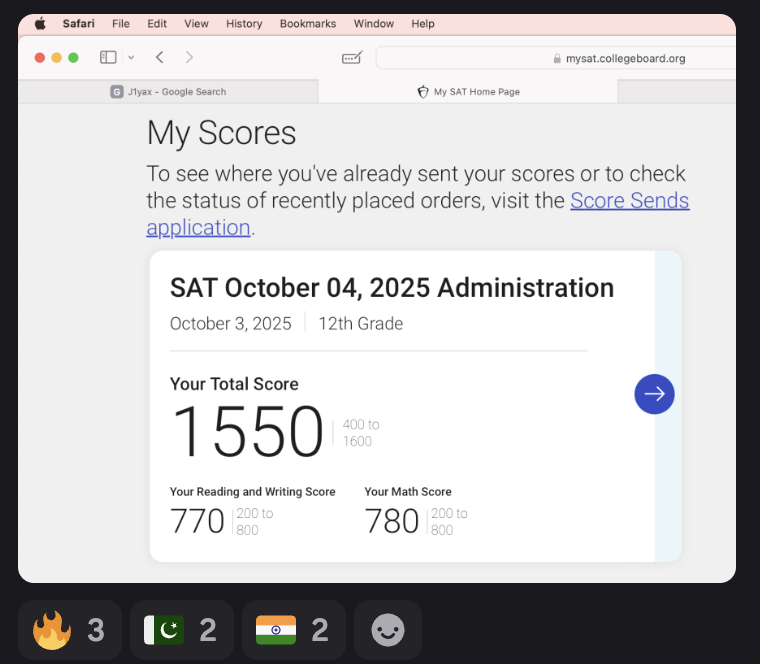Open the Score Sends application link

(629, 201)
